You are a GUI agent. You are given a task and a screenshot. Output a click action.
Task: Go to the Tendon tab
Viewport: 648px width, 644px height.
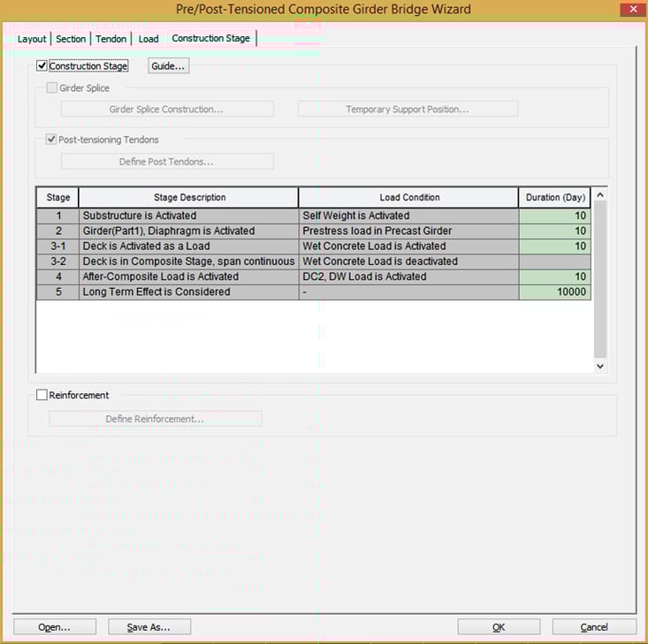click(111, 39)
